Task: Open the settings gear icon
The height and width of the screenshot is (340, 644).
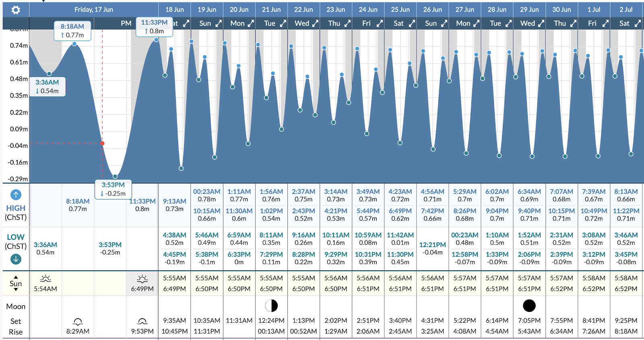Action: pos(16,10)
